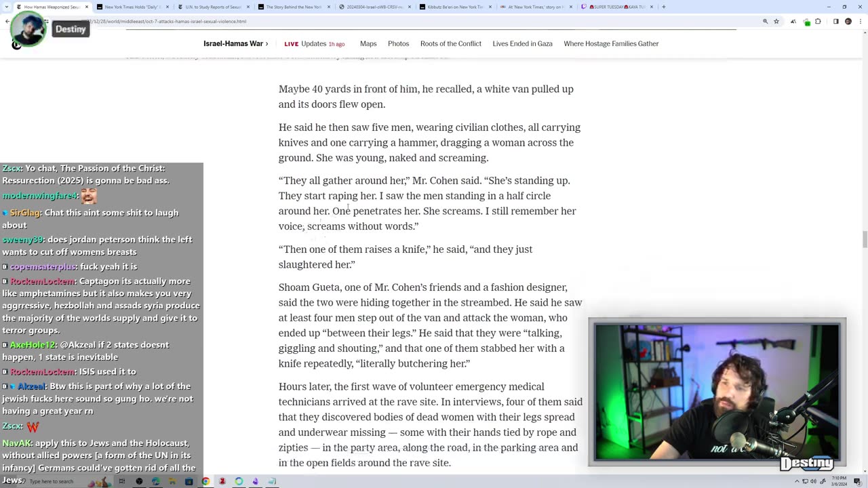Open the last pinned taskbar app icon
The image size is (868, 488).
coord(272,481)
